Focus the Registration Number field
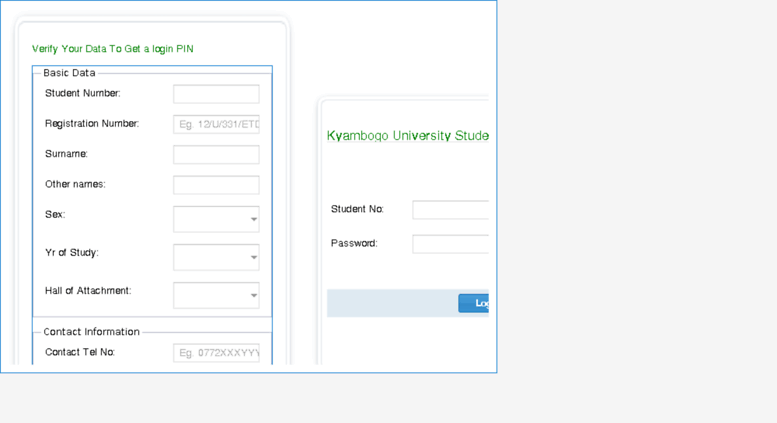Image resolution: width=777 pixels, height=423 pixels. tap(216, 124)
